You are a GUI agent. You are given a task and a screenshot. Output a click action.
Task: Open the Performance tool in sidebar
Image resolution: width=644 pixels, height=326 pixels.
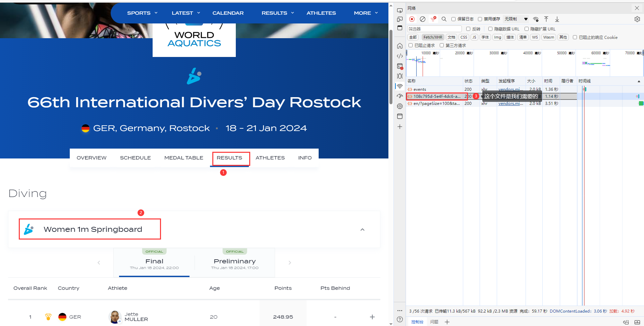[400, 96]
